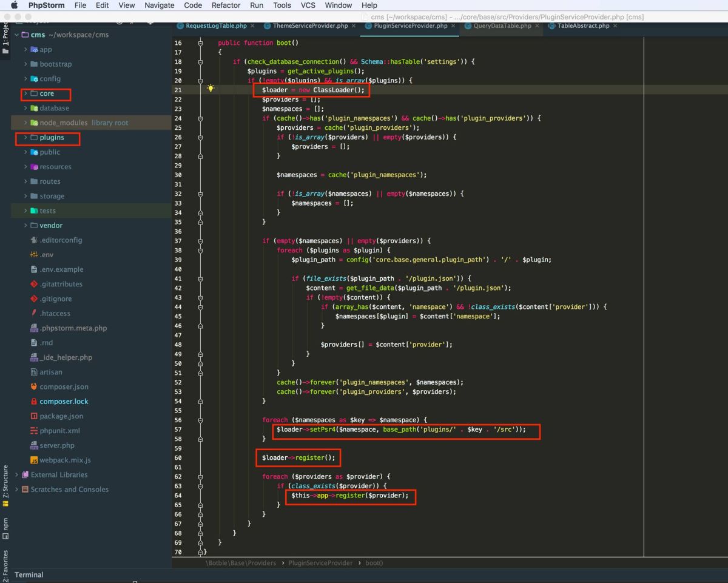Viewport: 728px width, 583px height.
Task: Click the .gitattributes file icon
Action: tap(34, 284)
